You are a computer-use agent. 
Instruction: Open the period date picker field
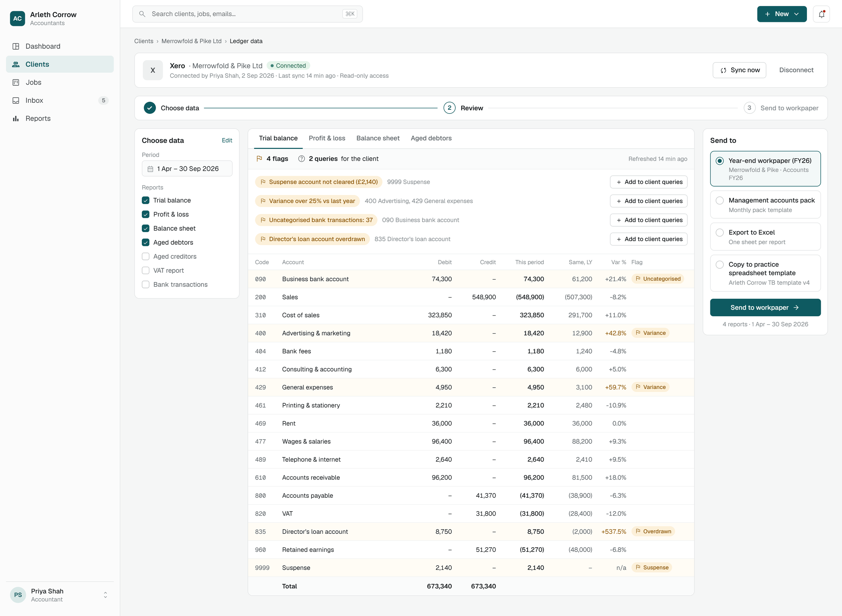point(187,168)
